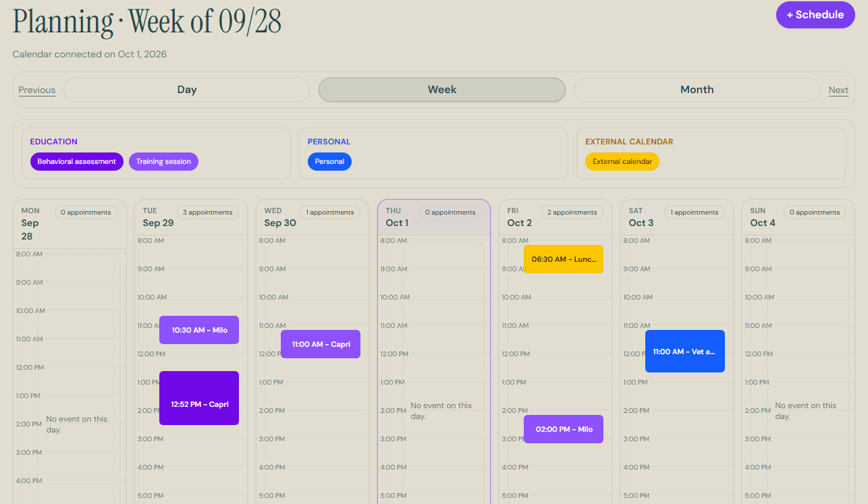
Task: Open Saturday's 11:00 AM Vet appointment
Action: (685, 351)
